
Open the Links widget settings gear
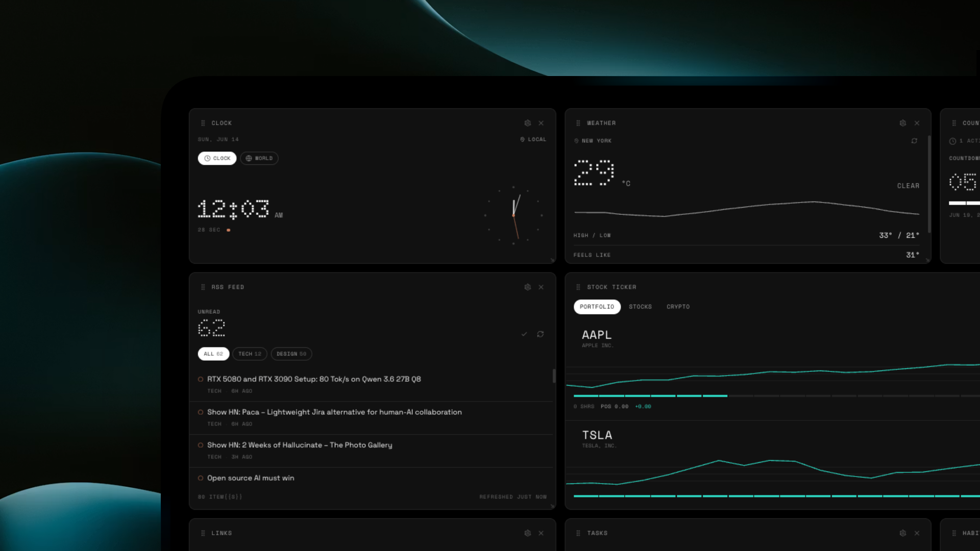coord(527,533)
